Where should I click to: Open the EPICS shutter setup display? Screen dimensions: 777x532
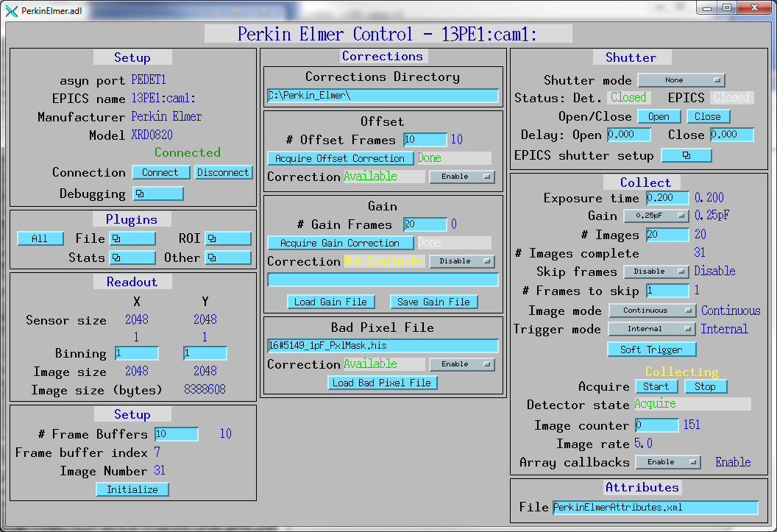686,155
